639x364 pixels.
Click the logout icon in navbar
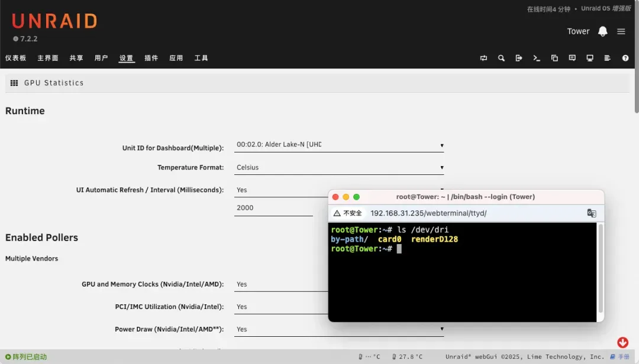[519, 58]
